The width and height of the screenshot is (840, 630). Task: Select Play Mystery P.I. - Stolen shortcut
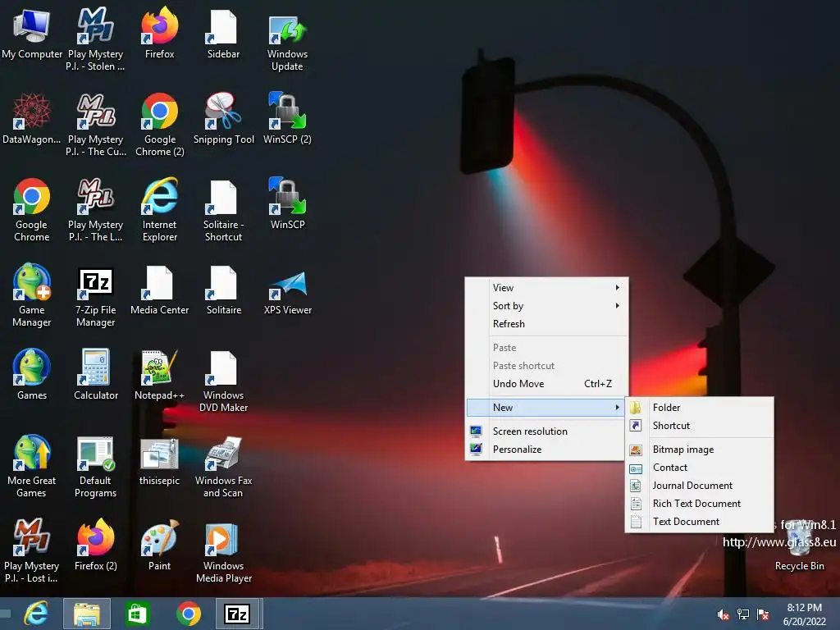pos(95,39)
